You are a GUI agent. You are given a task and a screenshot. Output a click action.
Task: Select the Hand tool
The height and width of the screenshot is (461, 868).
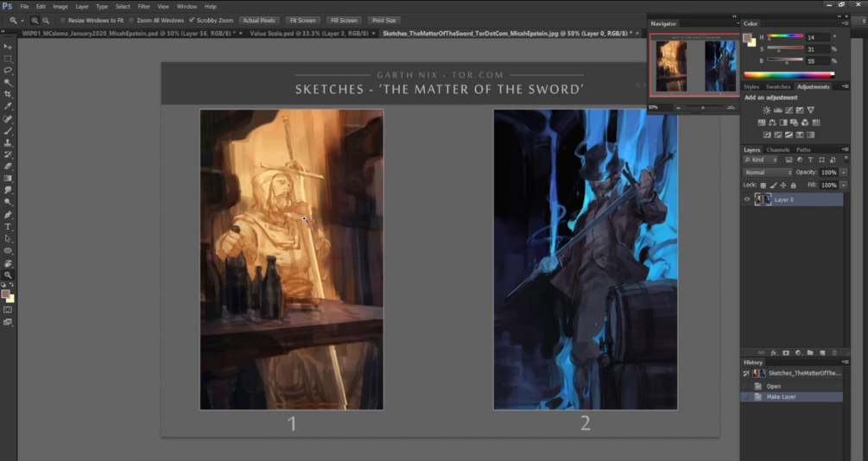(x=8, y=263)
